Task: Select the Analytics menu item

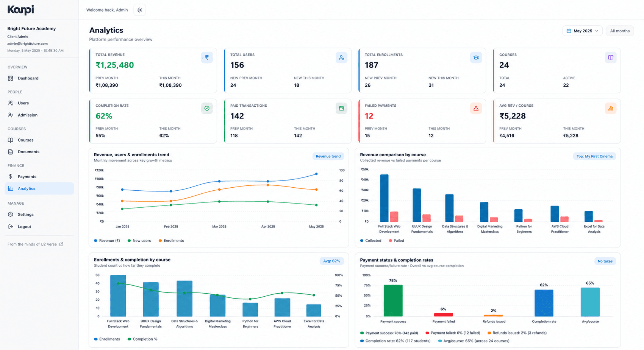Action: pos(39,188)
